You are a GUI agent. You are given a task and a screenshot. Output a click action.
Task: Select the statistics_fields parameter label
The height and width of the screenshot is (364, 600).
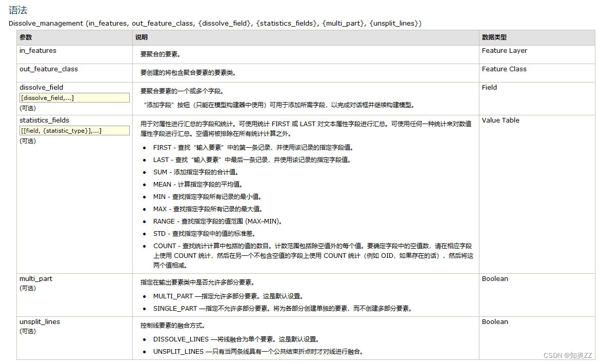[x=45, y=120]
